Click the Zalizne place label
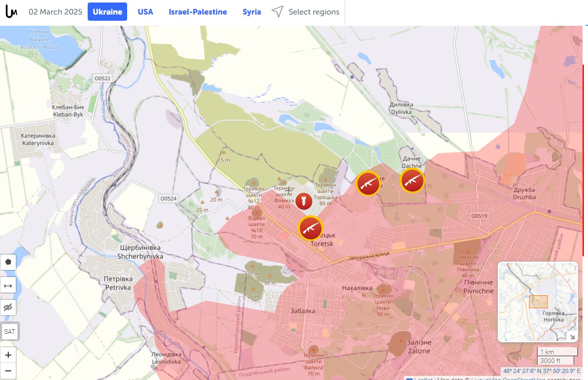Screen dimensions: 588x380 point(419,351)
